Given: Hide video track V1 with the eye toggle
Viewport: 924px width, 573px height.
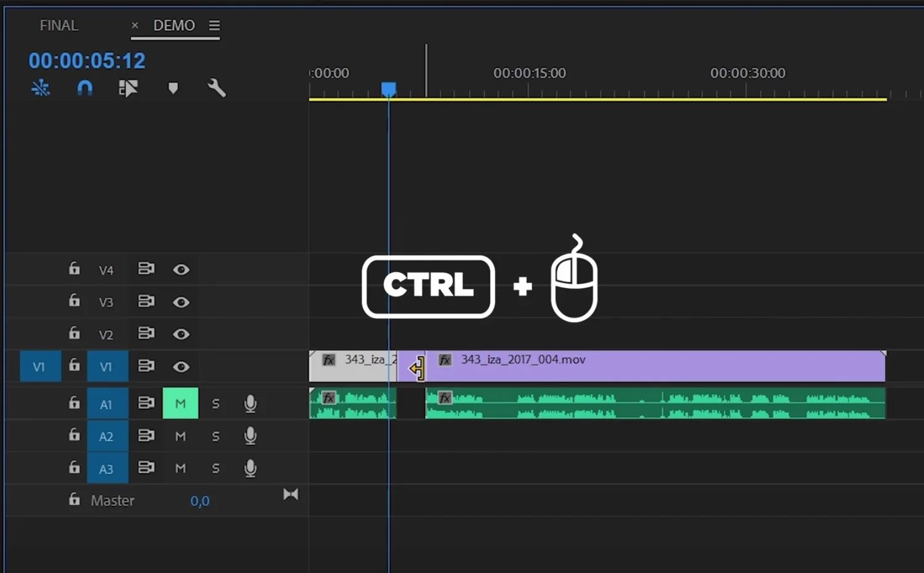Looking at the screenshot, I should (180, 366).
